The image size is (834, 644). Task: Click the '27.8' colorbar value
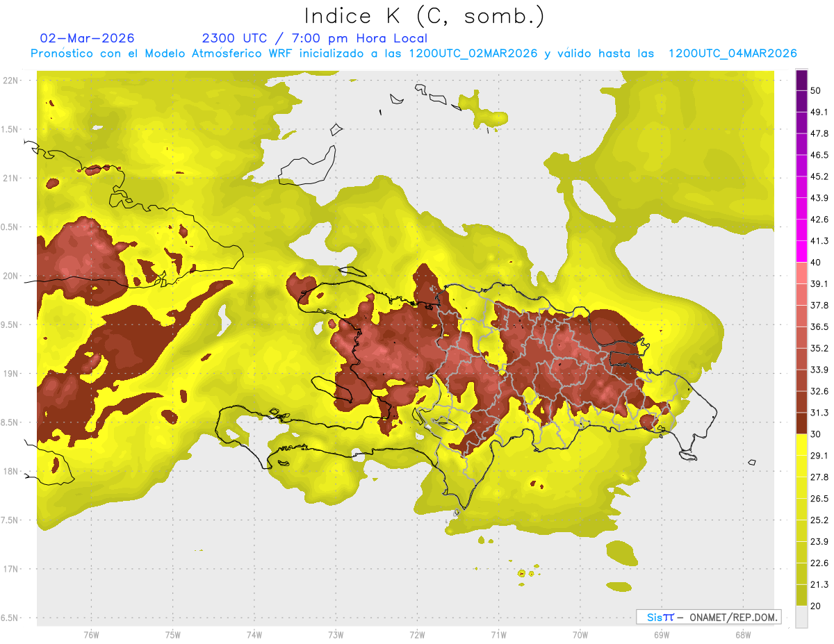click(819, 477)
